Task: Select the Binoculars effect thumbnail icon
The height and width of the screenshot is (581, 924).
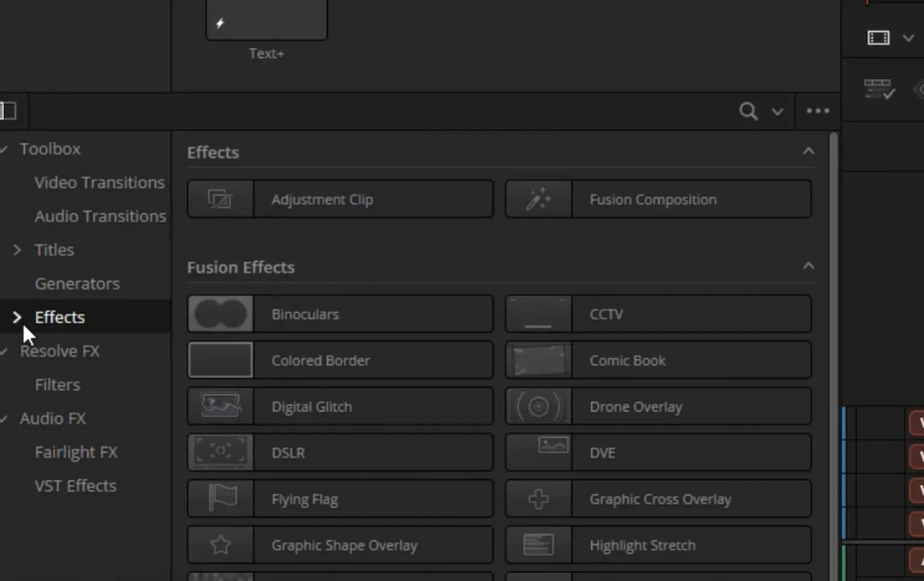Action: coord(220,314)
